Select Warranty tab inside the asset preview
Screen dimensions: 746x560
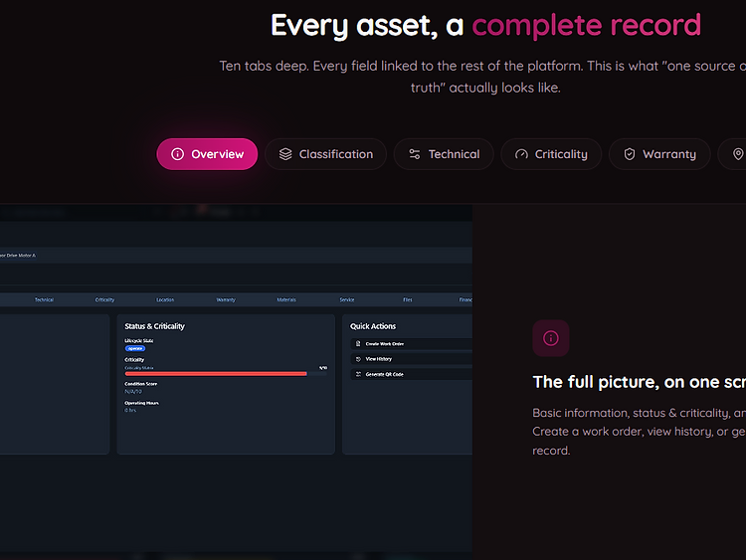click(226, 299)
